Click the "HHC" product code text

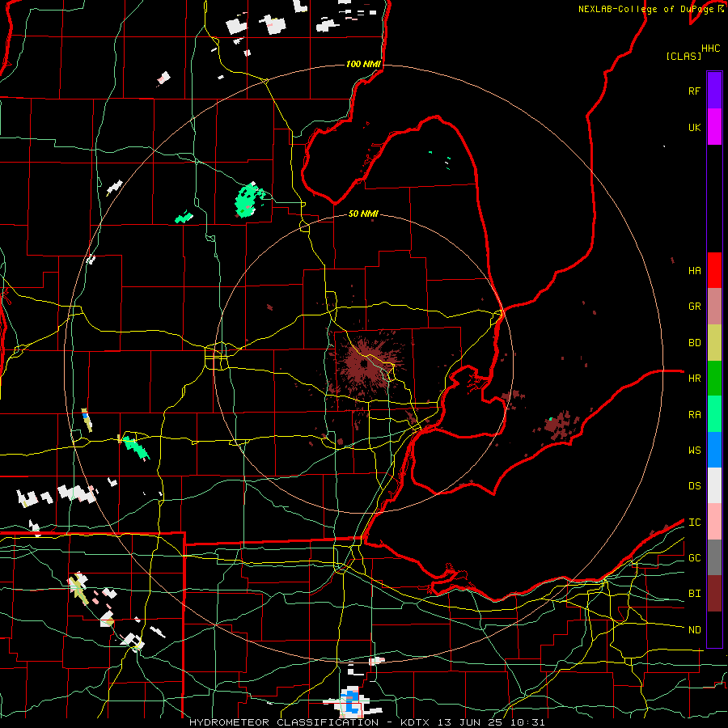coord(710,49)
